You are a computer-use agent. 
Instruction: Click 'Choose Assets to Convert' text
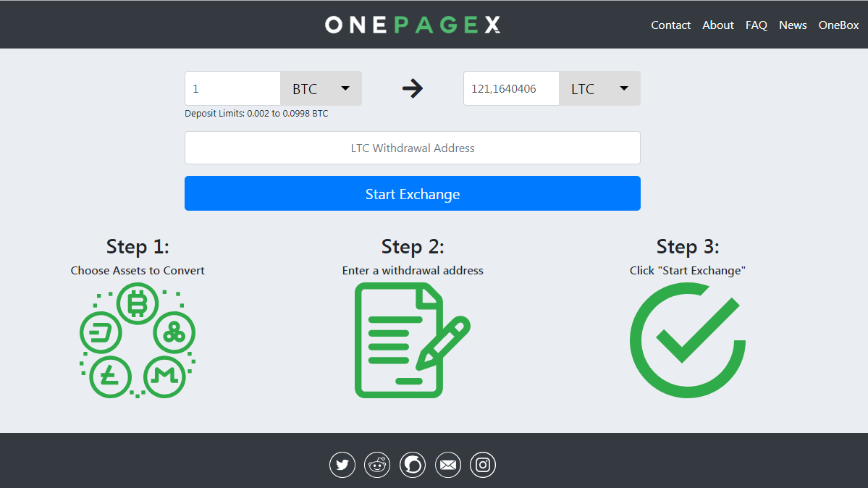click(138, 270)
